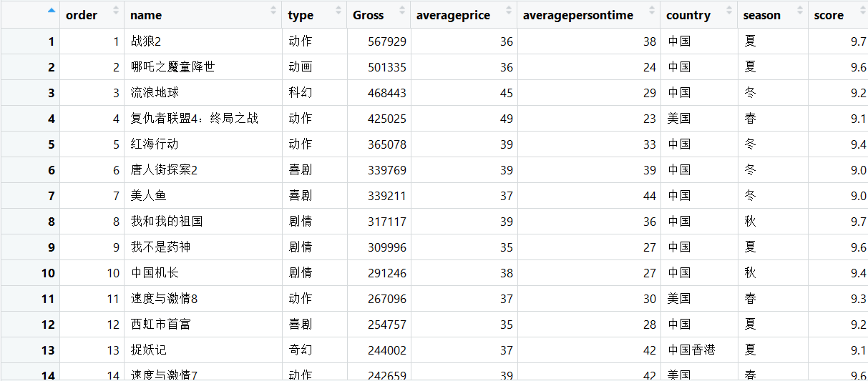The height and width of the screenshot is (381, 868).
Task: Click Gross value 244002
Action: pos(387,350)
